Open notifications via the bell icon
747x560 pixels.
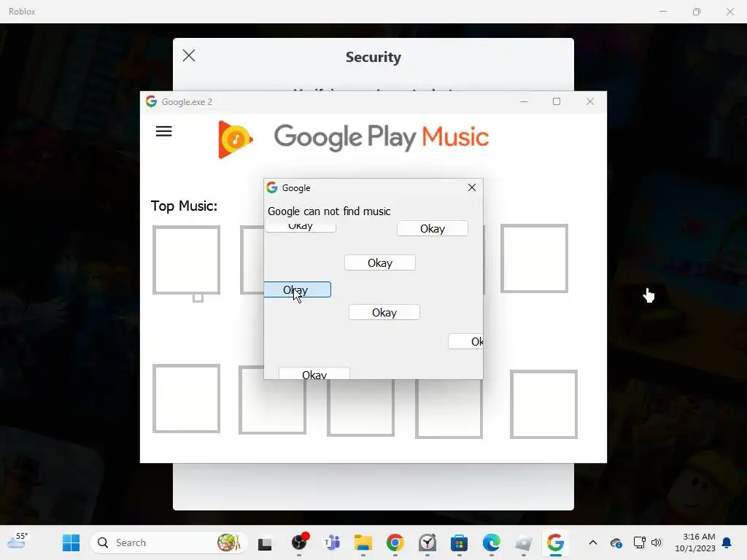[x=727, y=542]
